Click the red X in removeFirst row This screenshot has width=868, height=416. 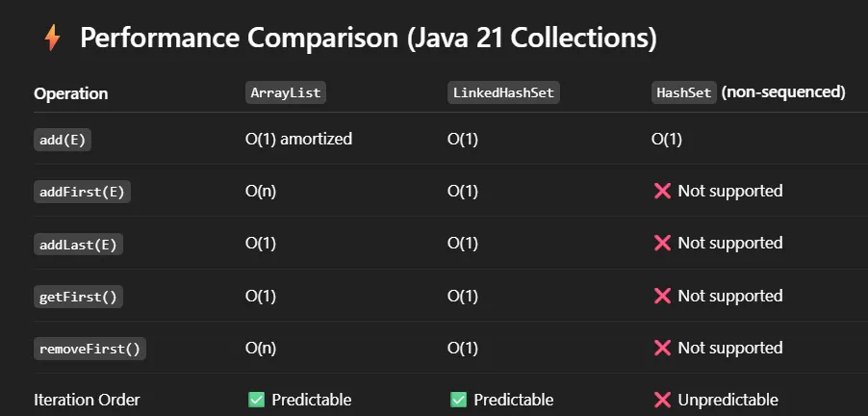pyautogui.click(x=662, y=348)
